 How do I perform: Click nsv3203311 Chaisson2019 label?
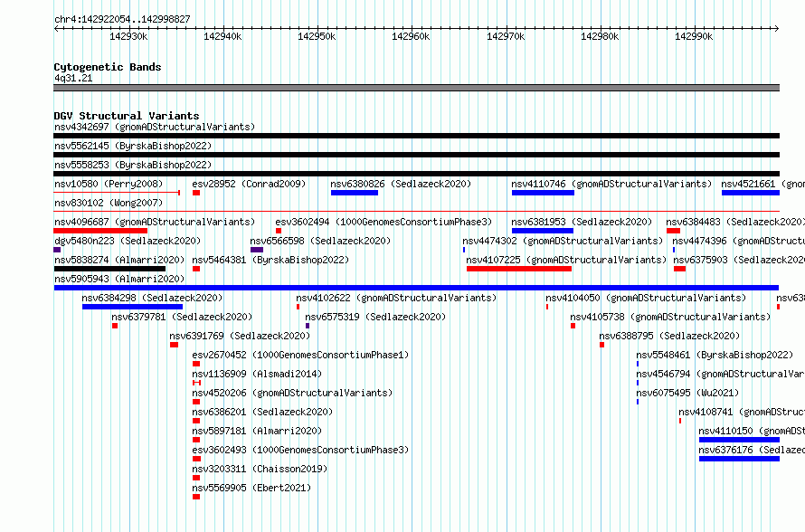[260, 469]
